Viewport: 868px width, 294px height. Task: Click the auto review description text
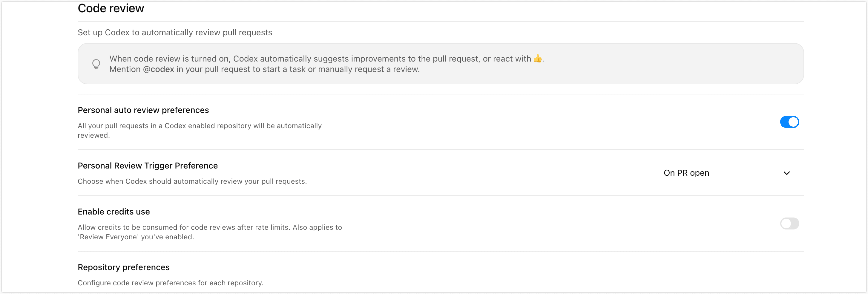tap(200, 131)
